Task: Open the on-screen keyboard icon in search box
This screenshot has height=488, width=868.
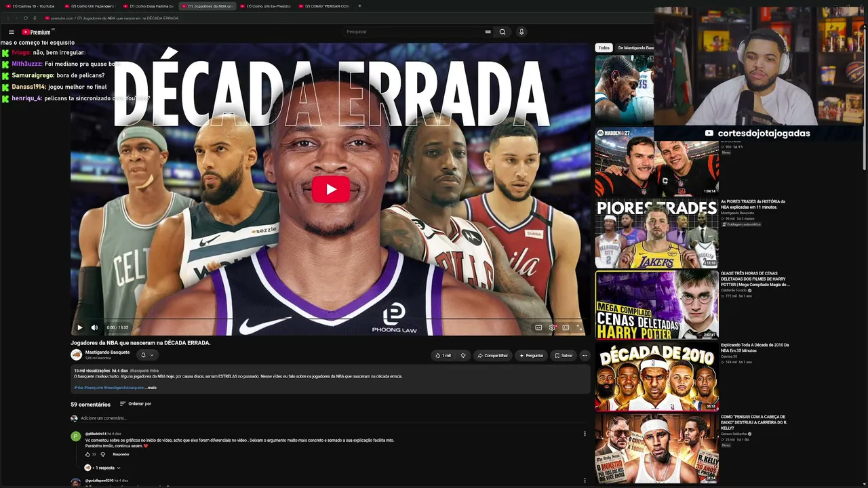Action: click(x=488, y=32)
